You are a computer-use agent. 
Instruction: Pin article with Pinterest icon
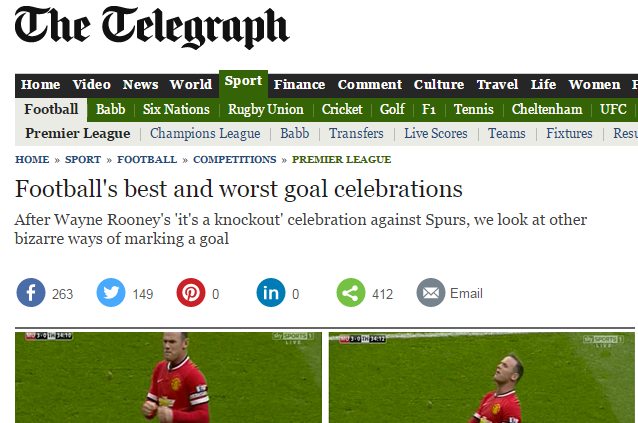coord(191,292)
